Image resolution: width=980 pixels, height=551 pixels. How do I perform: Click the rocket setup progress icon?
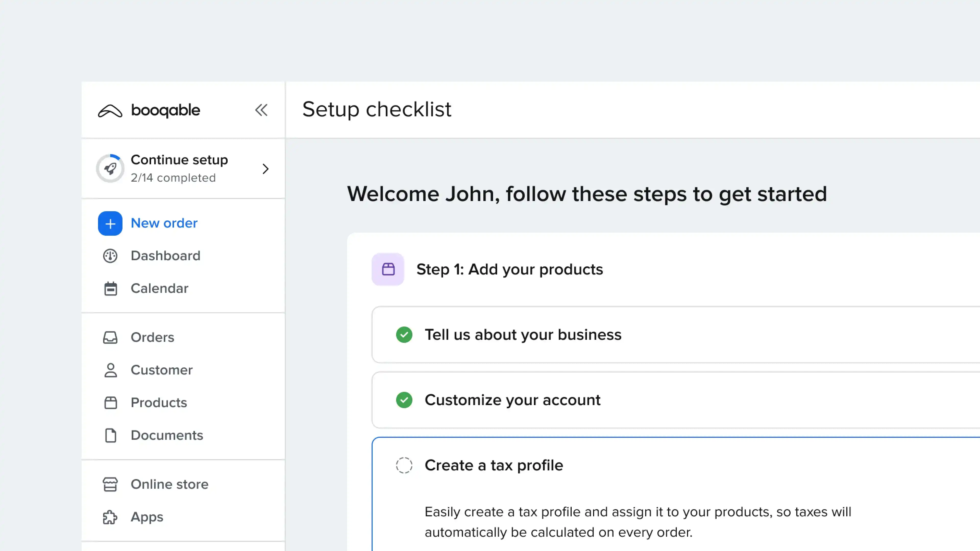click(x=110, y=168)
